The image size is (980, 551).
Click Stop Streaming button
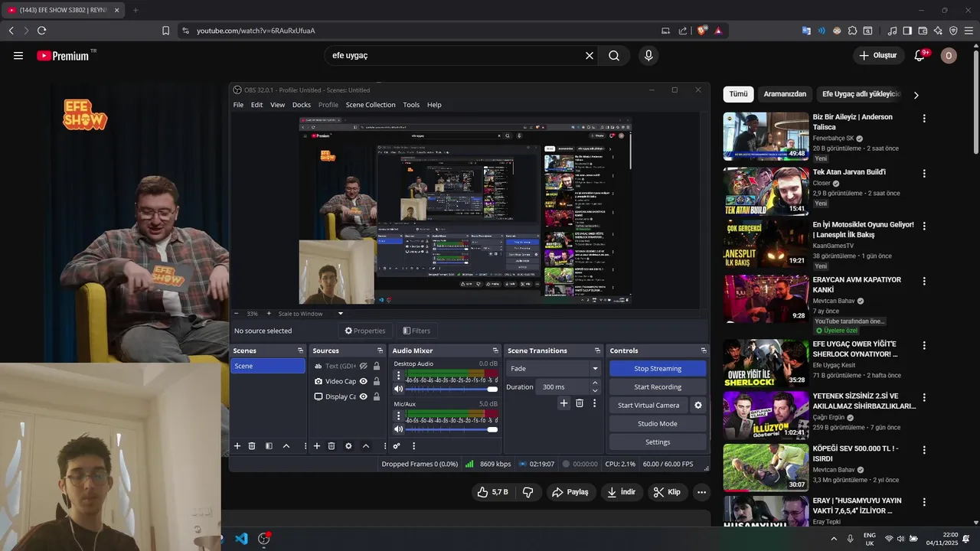[658, 369]
